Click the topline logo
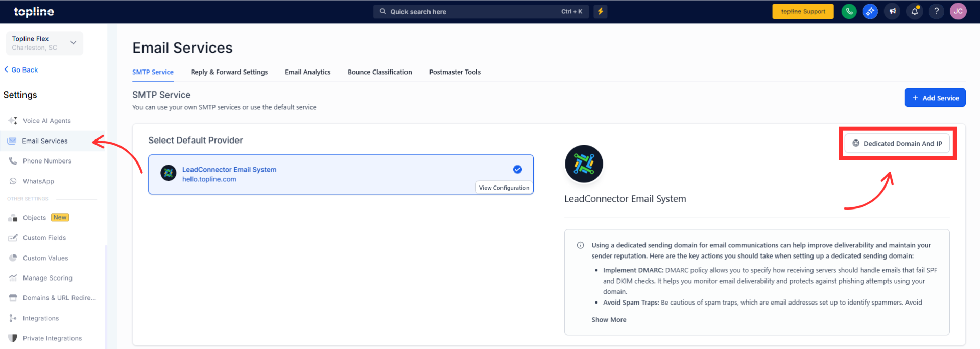The height and width of the screenshot is (349, 980). click(34, 12)
